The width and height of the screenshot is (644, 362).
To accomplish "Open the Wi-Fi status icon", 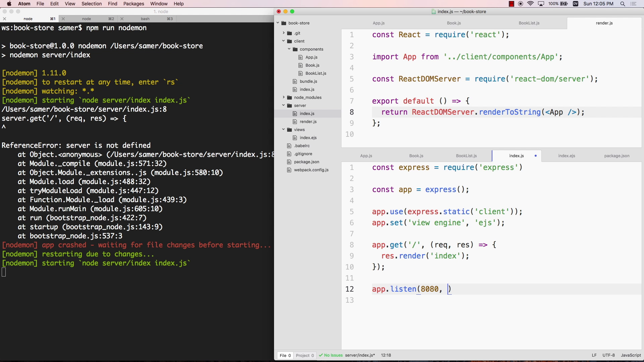I will [531, 4].
